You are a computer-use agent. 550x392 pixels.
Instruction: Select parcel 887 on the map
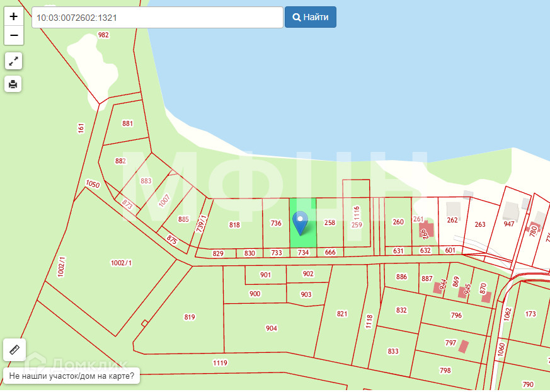pos(427,279)
